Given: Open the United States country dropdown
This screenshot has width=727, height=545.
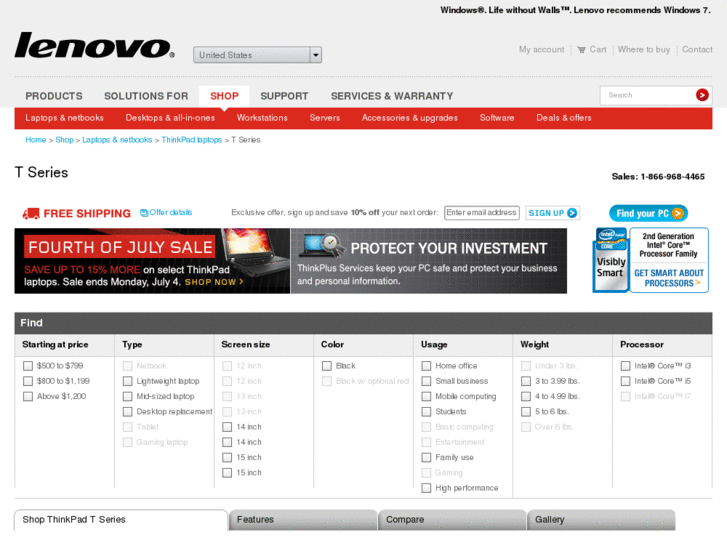Looking at the screenshot, I should [257, 55].
